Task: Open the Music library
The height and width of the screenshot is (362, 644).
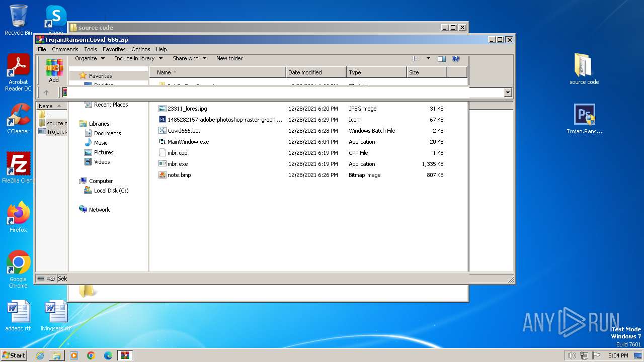Action: [96, 143]
